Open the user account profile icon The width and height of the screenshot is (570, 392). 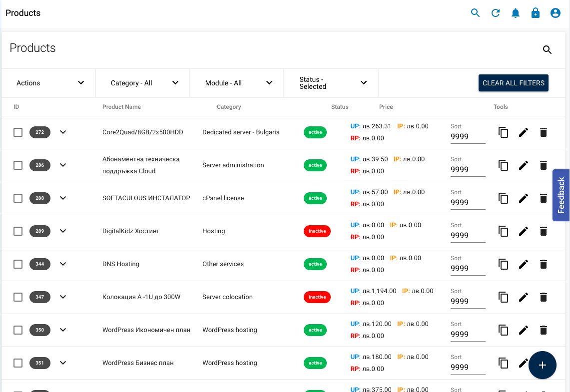[x=555, y=13]
